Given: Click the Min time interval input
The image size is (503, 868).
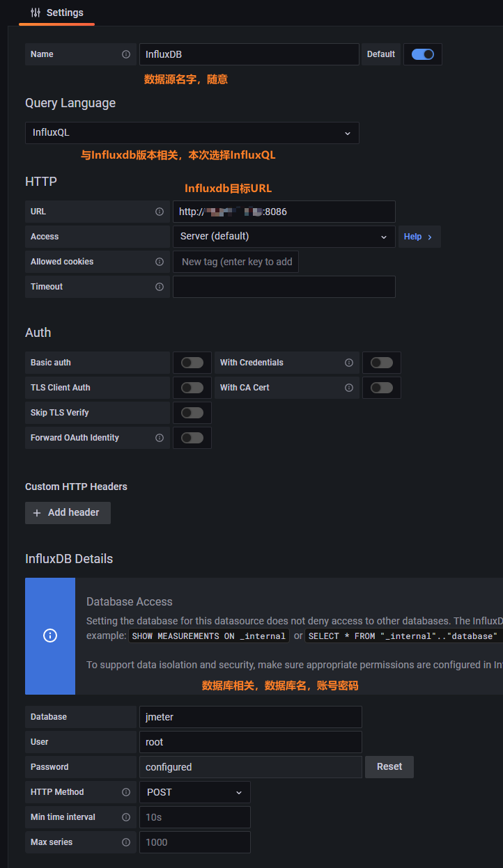Looking at the screenshot, I should click(195, 817).
